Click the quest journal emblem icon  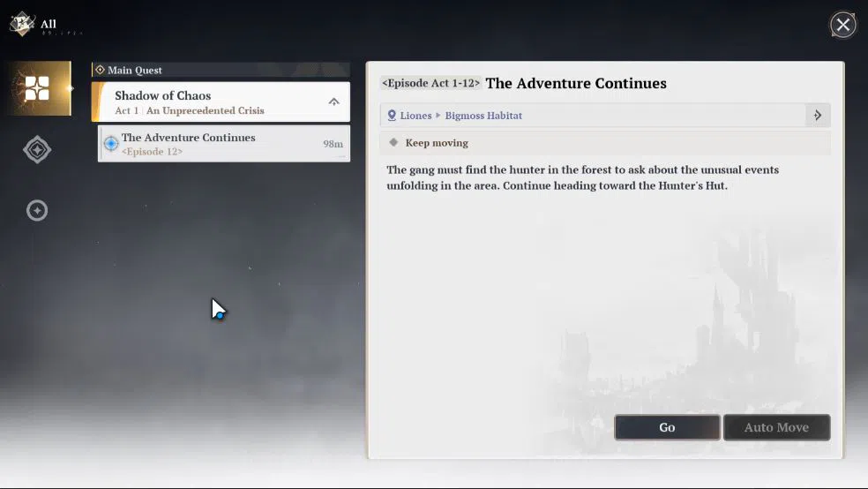(22, 24)
